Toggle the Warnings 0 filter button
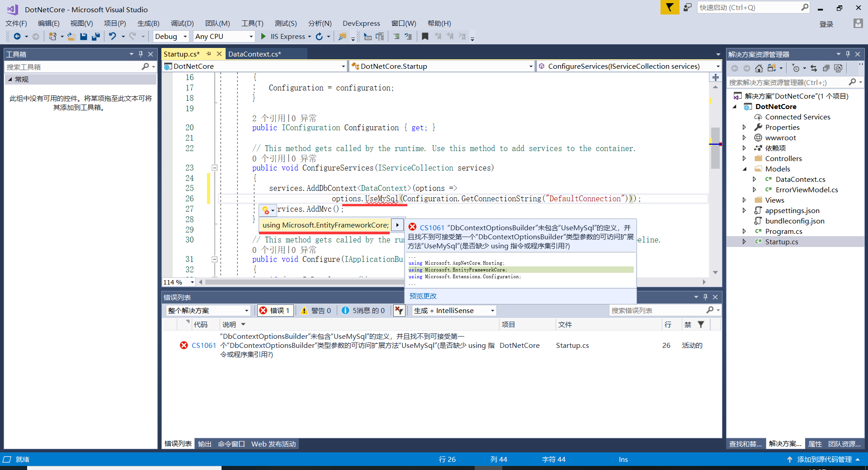Screen dimensions: 868x470 coord(316,310)
